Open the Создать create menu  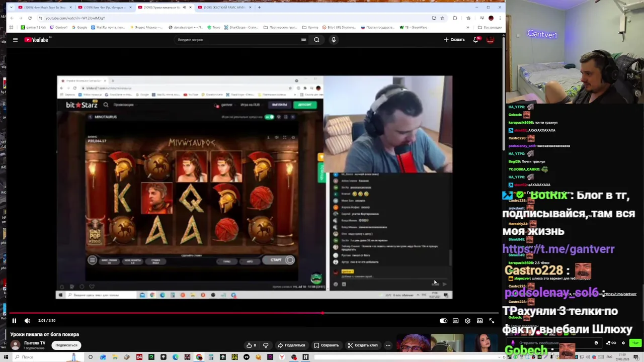(x=454, y=40)
